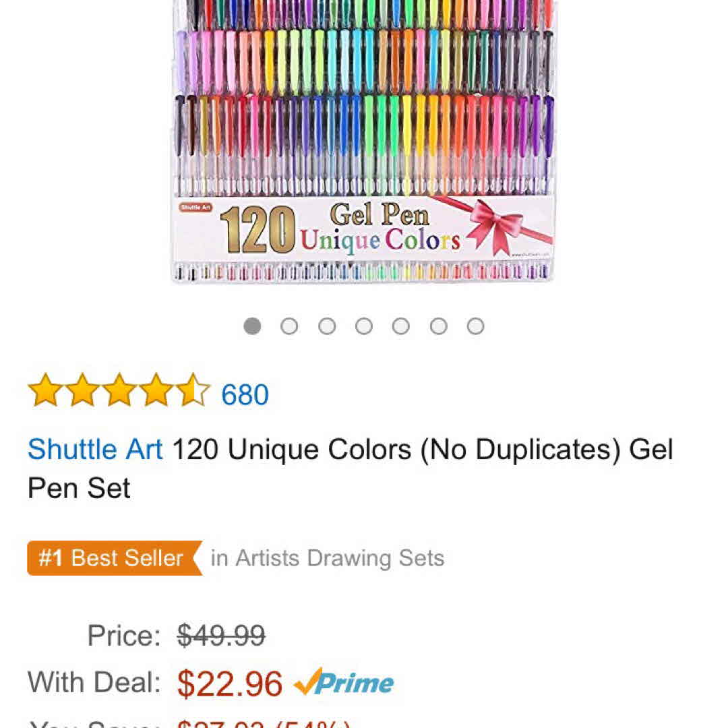Tap the crossed-out $49.99 list price
Screen dimensions: 728x728
221,635
